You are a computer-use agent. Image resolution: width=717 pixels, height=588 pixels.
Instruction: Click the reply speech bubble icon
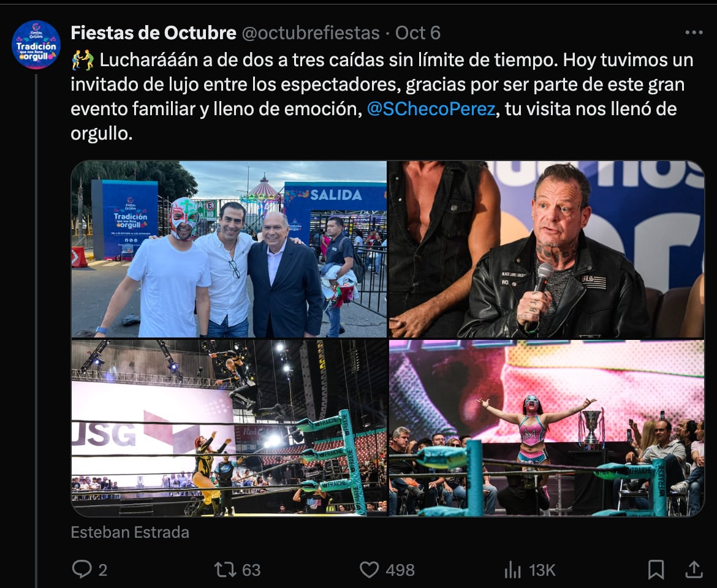coord(82,570)
